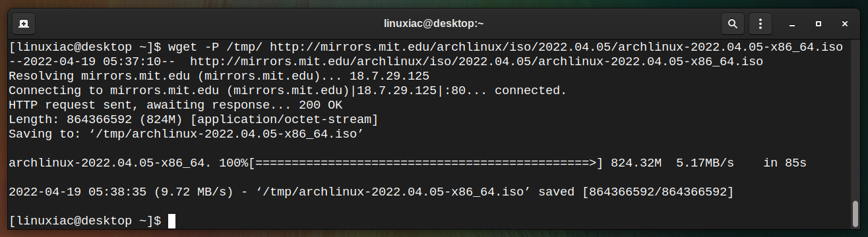Open a new terminal tab
868x237 pixels.
pyautogui.click(x=24, y=24)
